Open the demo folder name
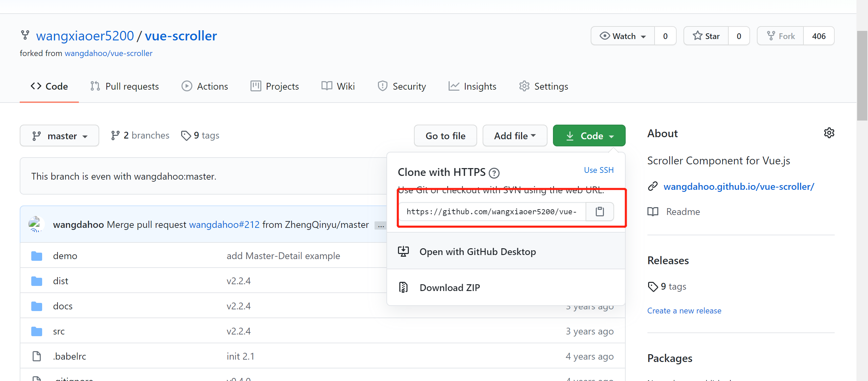 coord(65,256)
